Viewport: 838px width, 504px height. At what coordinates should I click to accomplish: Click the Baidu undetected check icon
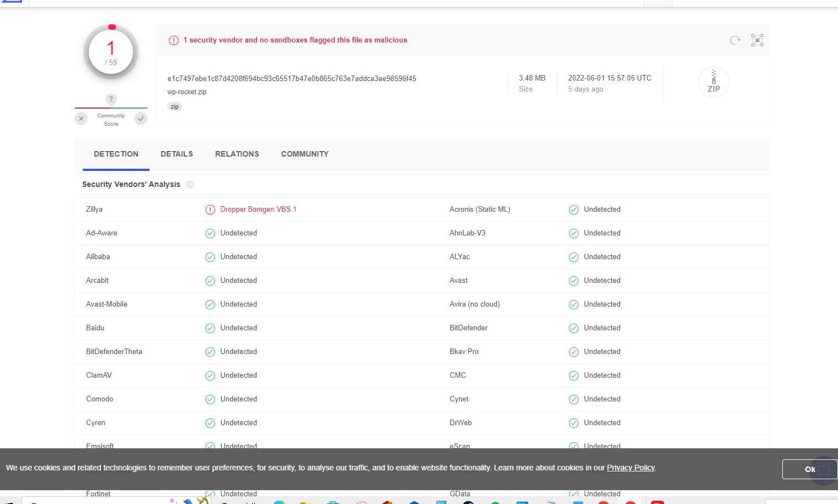210,328
